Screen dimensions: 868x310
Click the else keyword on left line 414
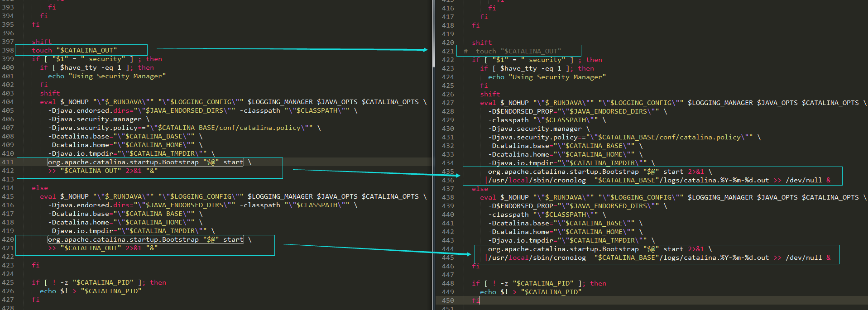(40, 188)
